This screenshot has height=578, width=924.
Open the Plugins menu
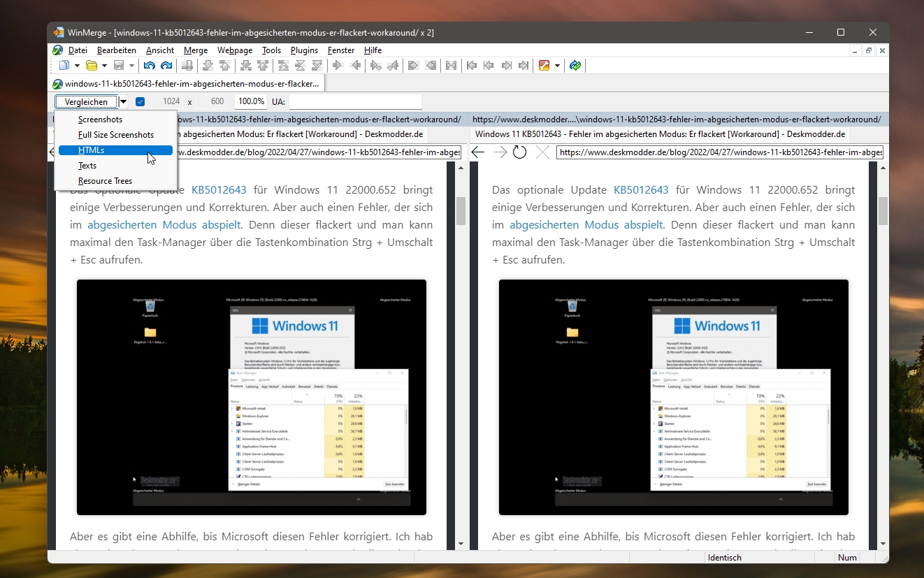pos(304,50)
